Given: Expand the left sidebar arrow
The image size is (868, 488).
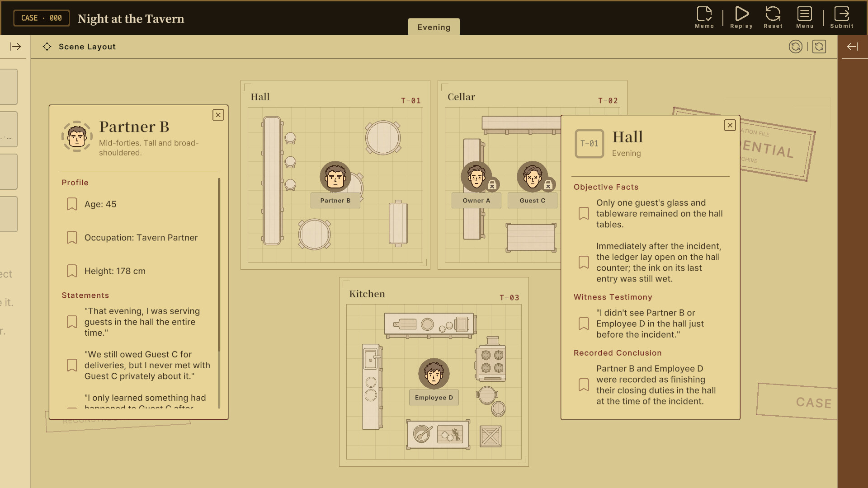Looking at the screenshot, I should click(x=15, y=47).
